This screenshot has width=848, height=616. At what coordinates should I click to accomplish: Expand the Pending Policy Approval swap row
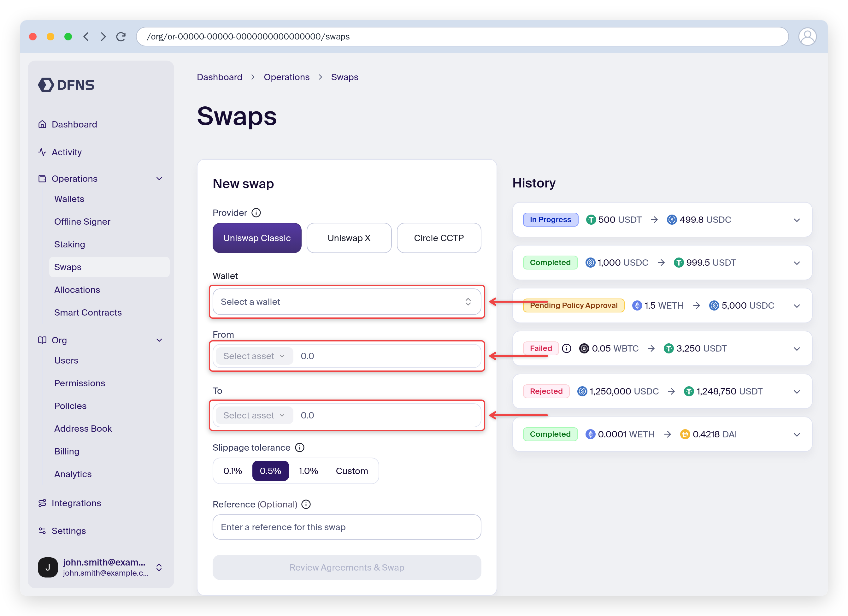(x=797, y=305)
